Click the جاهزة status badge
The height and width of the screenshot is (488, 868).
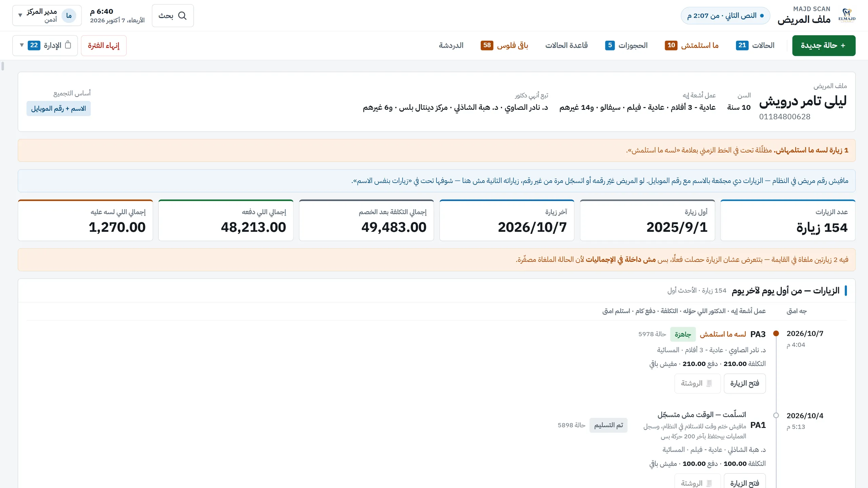pyautogui.click(x=683, y=334)
